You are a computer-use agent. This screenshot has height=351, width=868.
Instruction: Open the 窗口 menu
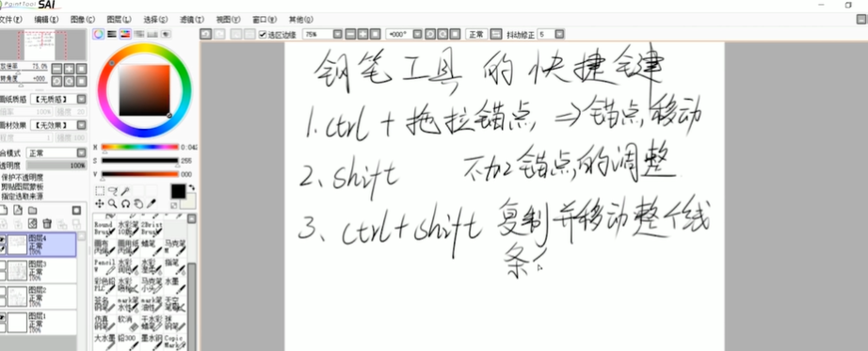[x=264, y=20]
